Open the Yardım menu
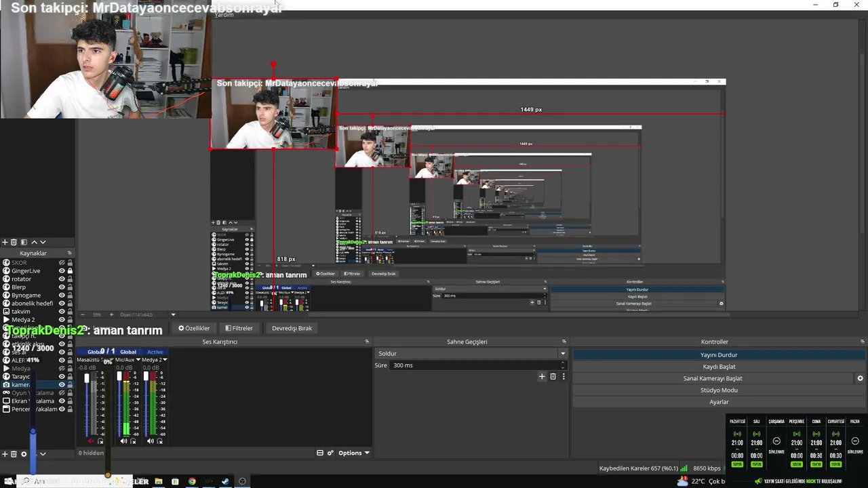868x488 pixels. point(224,14)
